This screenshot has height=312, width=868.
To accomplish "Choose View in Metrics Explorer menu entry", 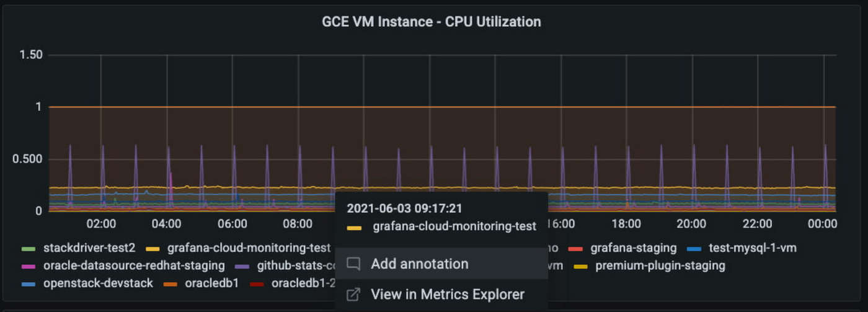I will coord(447,294).
